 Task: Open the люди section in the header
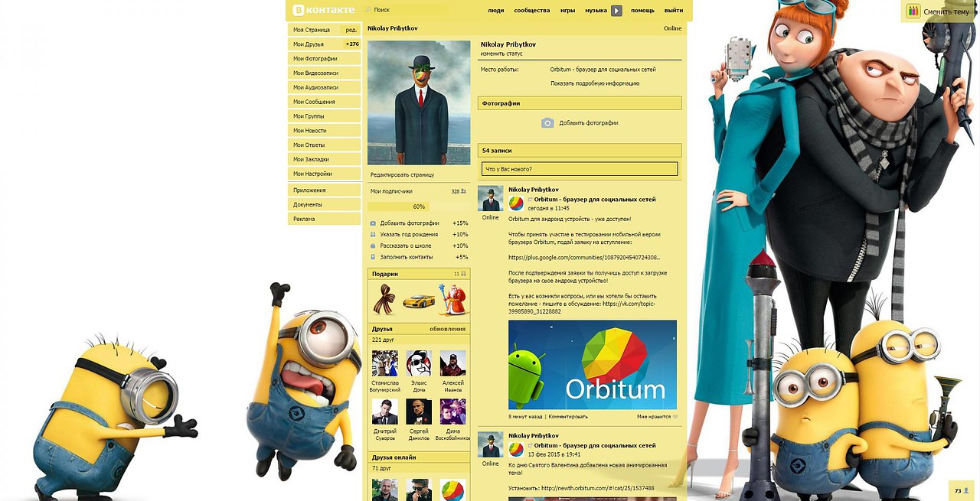(x=496, y=11)
